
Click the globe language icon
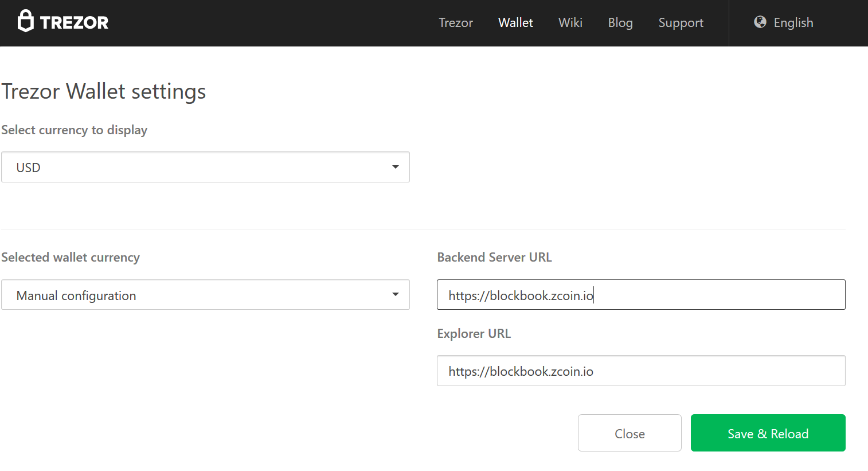pyautogui.click(x=760, y=22)
